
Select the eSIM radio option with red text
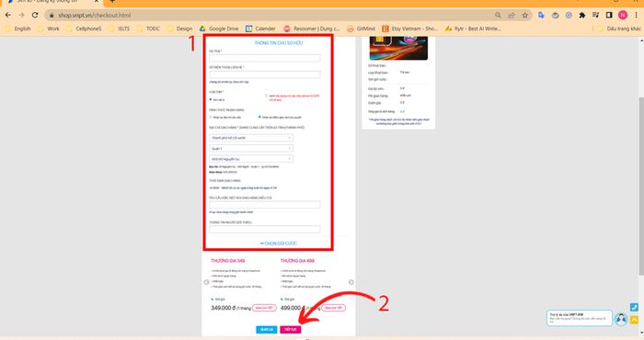(266, 96)
